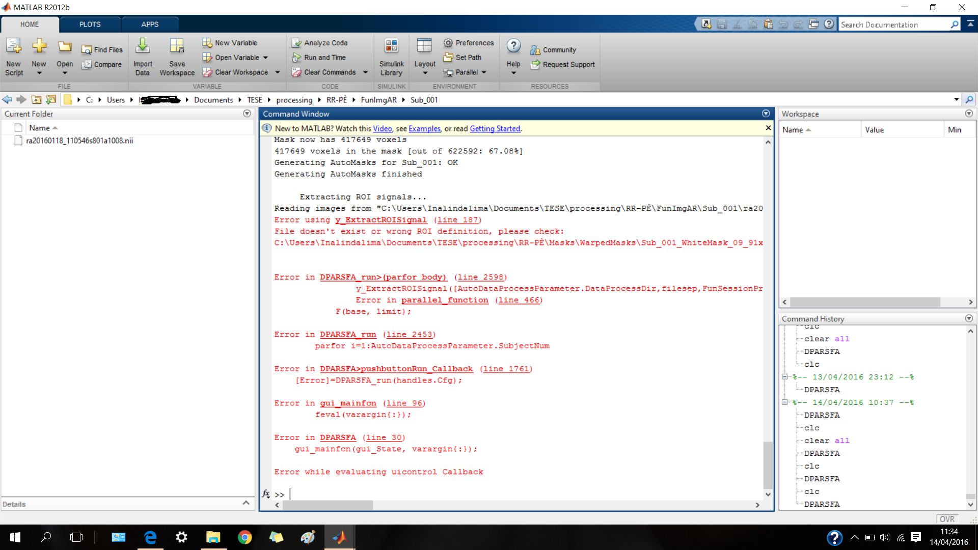This screenshot has height=550, width=980.
Task: Click Set Path
Action: click(462, 58)
